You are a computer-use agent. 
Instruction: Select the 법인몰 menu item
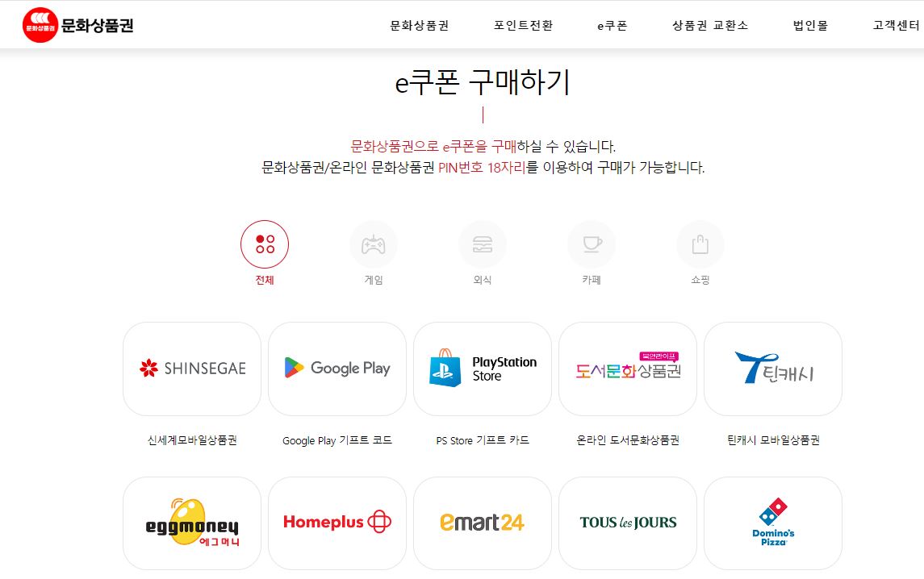810,25
